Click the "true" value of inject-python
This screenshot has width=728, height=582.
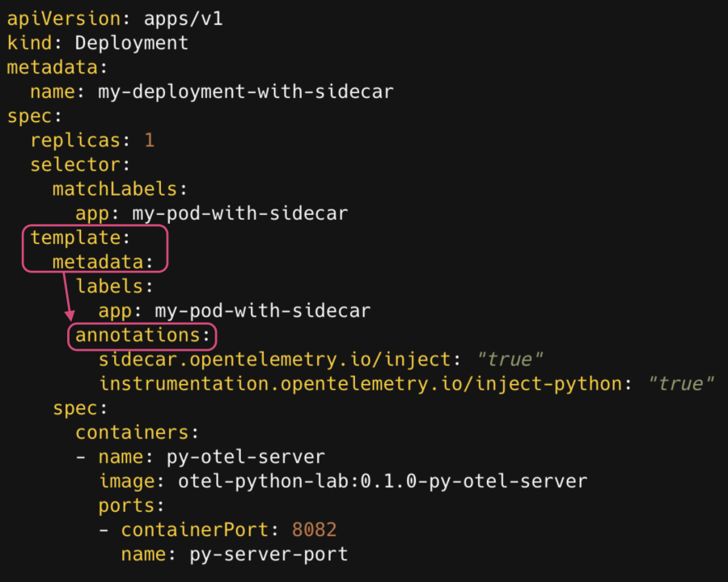(x=681, y=383)
